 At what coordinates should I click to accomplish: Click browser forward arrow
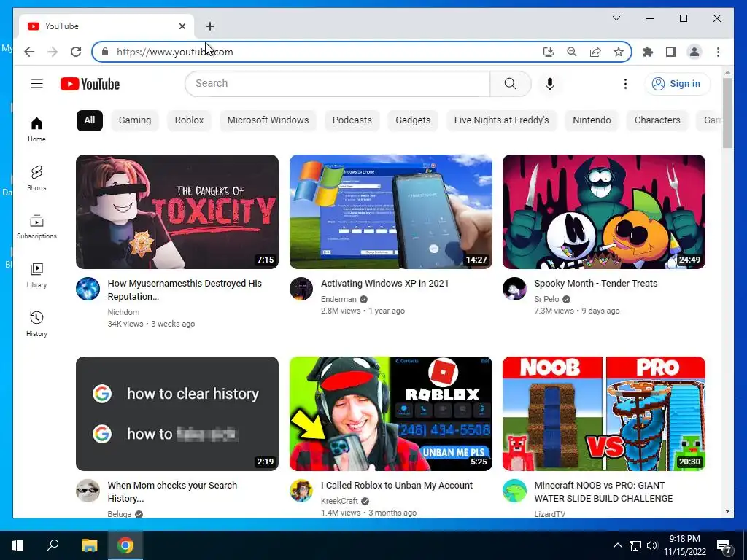point(53,52)
